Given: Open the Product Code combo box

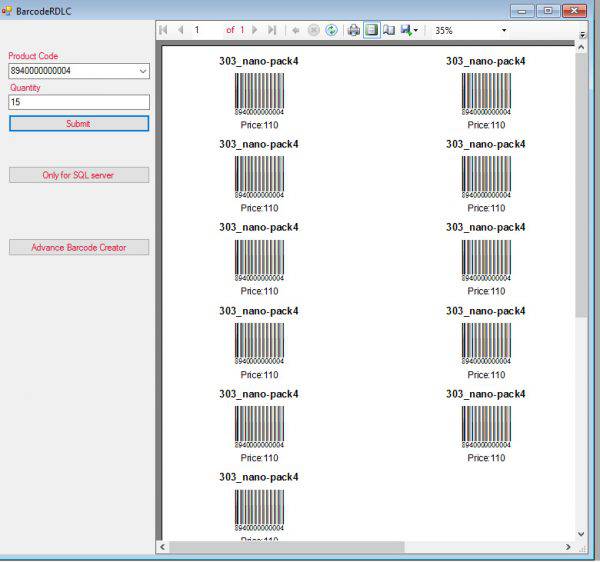Looking at the screenshot, I should tap(142, 71).
